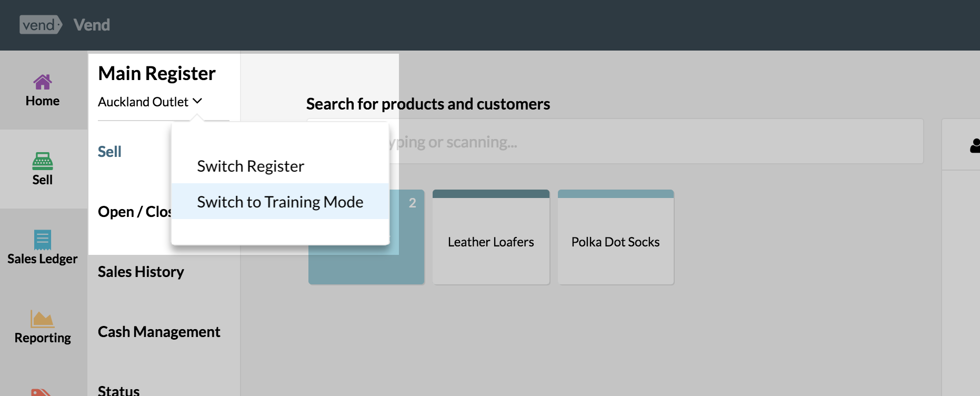This screenshot has width=980, height=396.
Task: Open the Sales Ledger icon
Action: (43, 240)
